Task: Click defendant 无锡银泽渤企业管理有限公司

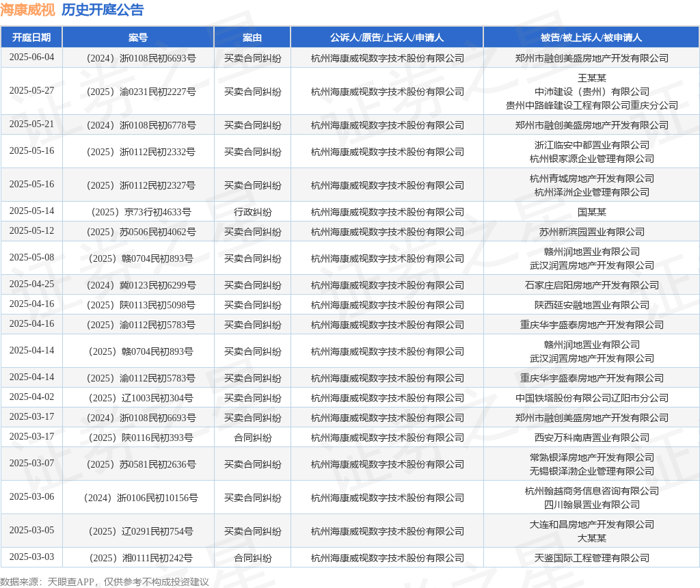Action: point(591,471)
